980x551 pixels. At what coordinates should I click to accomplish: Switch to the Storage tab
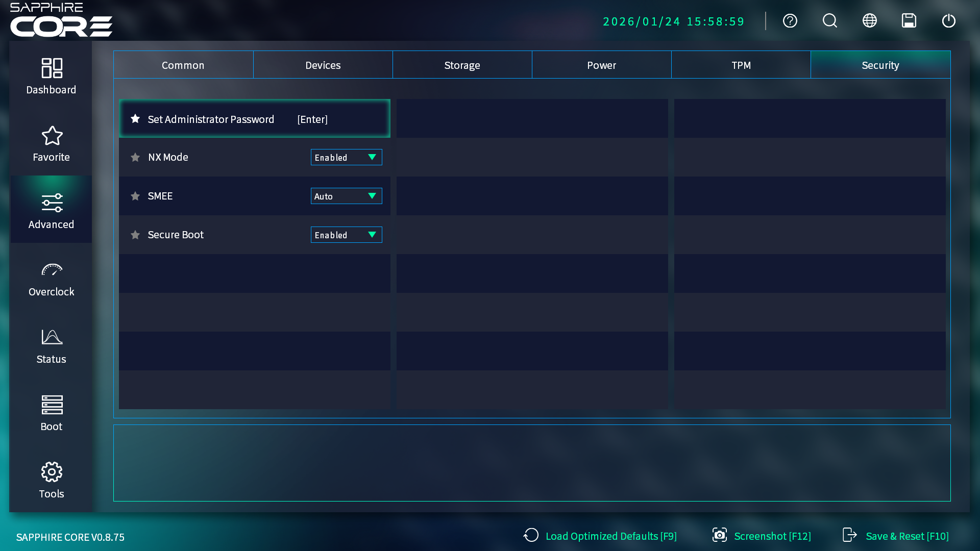(x=462, y=65)
